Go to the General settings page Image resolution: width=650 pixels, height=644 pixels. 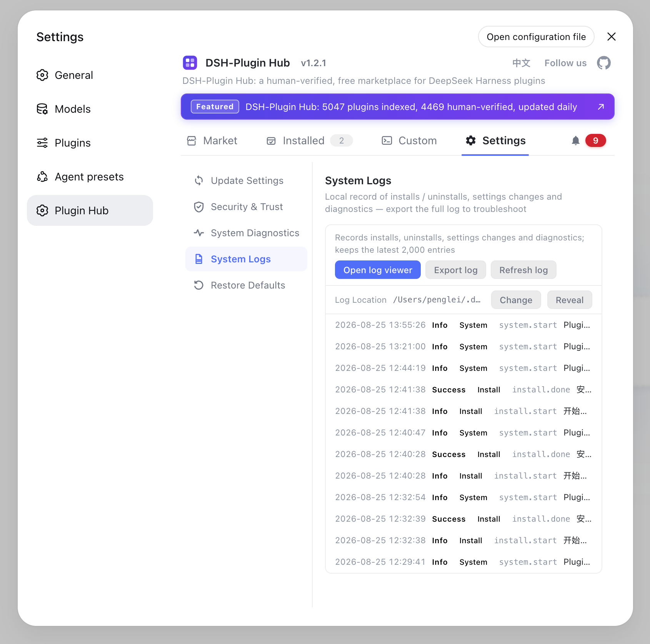point(90,75)
